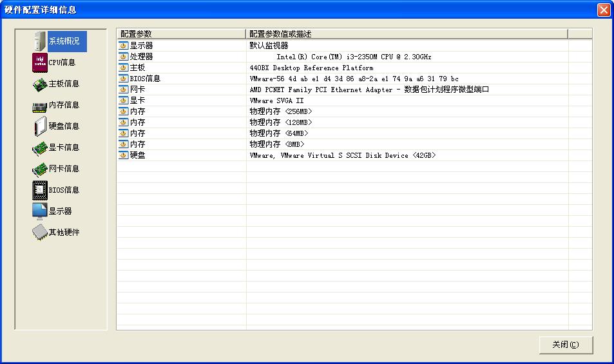Screen dimensions: 614x364
Task: Select the 硬盘 parameter name
Action: (x=137, y=155)
